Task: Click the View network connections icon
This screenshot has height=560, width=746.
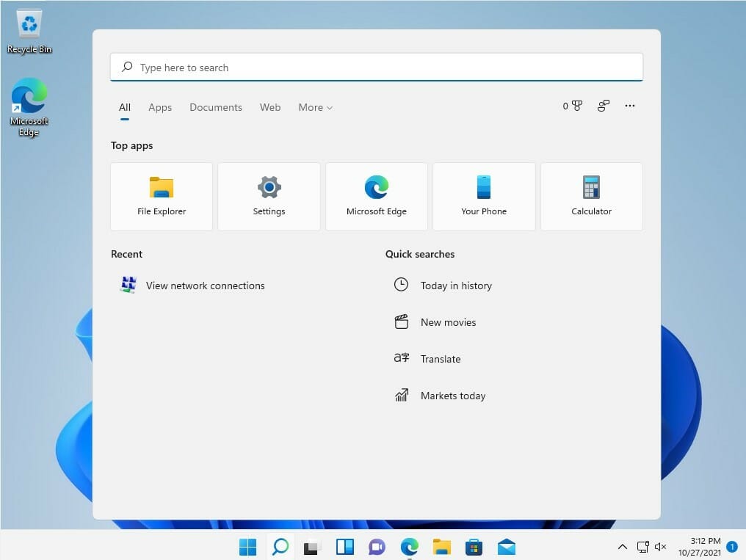Action: coord(128,284)
